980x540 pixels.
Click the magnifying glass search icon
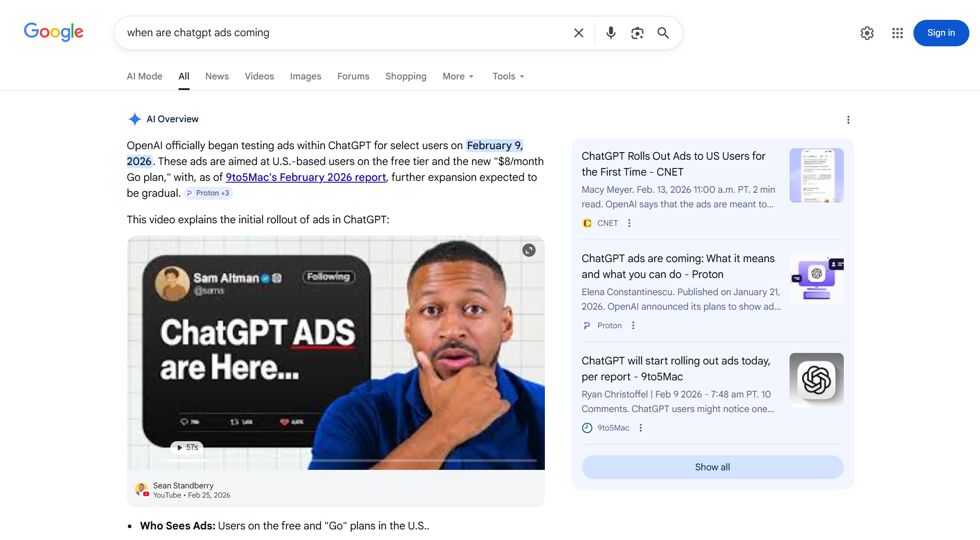coord(663,33)
